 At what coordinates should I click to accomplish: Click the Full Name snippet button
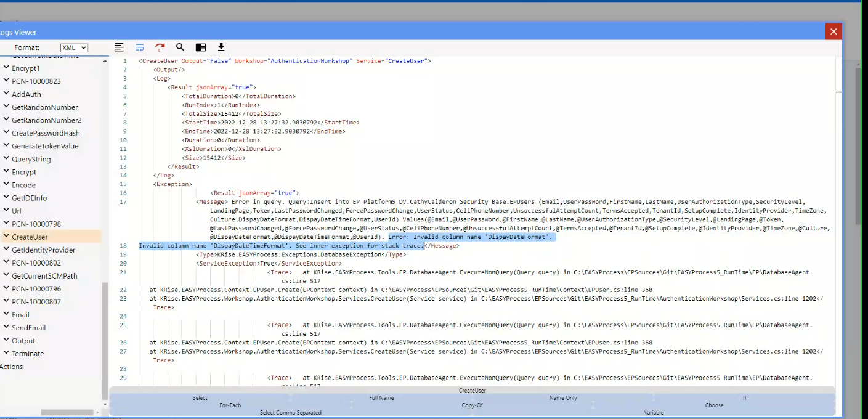point(381,398)
